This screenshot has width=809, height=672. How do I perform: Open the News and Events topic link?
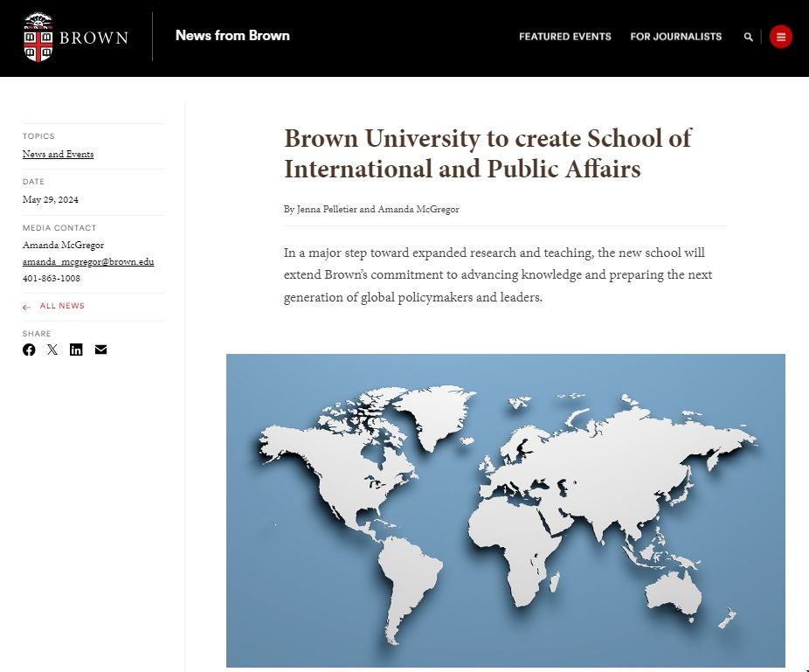pos(58,154)
